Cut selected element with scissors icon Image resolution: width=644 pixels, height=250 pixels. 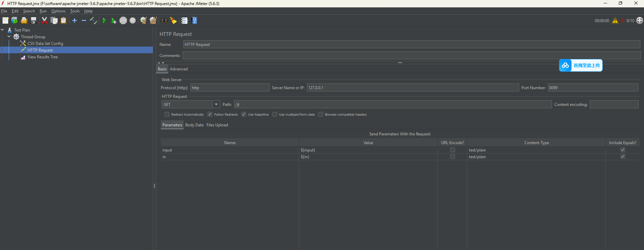pos(44,20)
